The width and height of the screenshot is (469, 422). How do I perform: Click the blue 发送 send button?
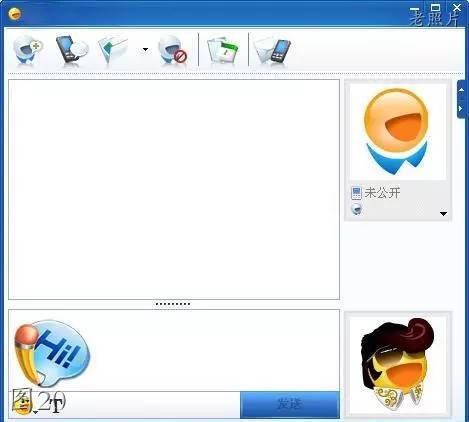pos(290,405)
